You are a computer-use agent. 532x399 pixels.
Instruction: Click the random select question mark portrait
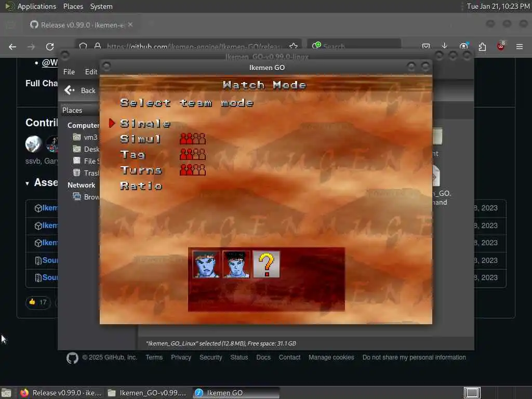point(267,264)
